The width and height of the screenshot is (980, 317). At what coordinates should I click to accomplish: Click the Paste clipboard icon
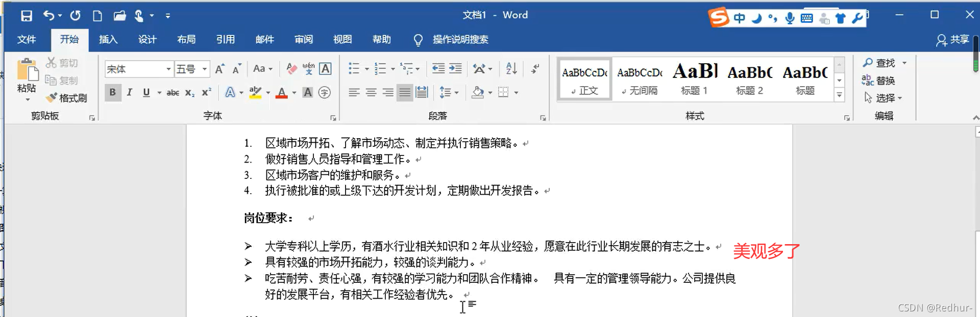pos(27,70)
